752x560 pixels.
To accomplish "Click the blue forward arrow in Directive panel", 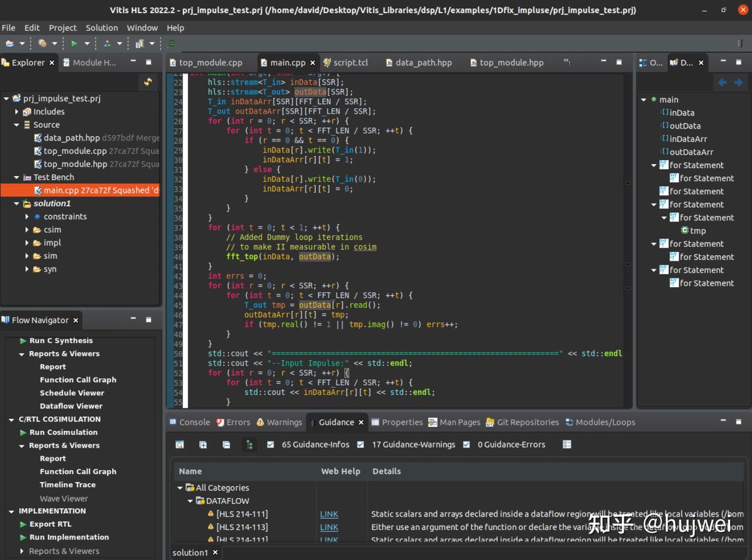I will pyautogui.click(x=738, y=83).
